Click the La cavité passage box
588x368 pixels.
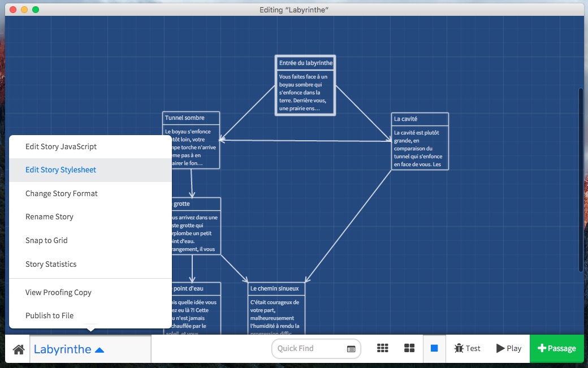tap(420, 141)
